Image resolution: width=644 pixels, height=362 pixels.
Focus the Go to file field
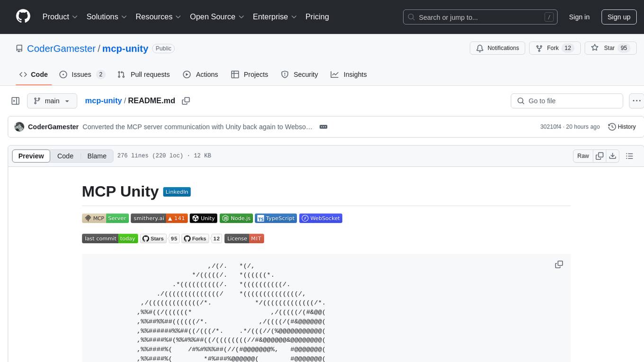pos(567,101)
